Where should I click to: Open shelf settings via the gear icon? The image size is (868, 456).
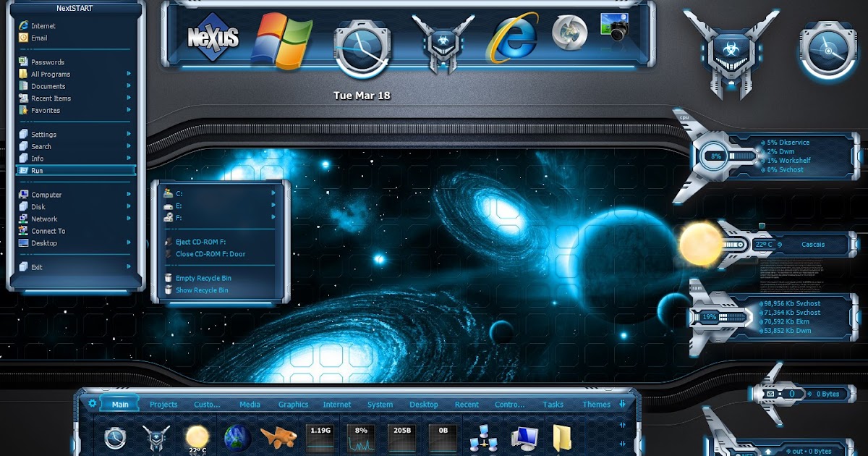click(92, 403)
